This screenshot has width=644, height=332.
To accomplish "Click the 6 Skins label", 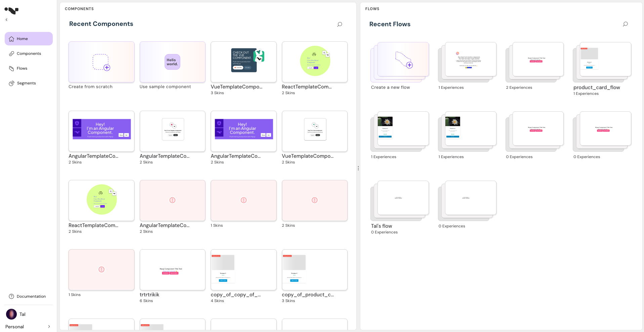I will click(x=146, y=301).
